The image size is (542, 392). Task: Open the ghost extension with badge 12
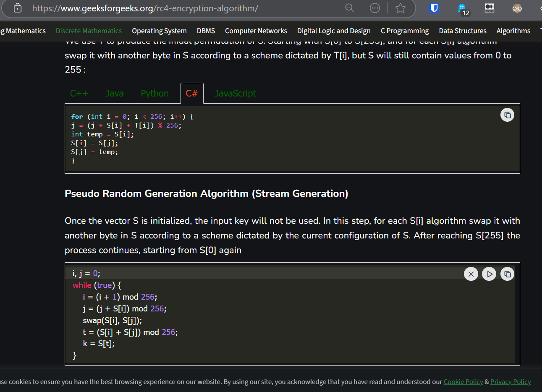[x=462, y=8]
